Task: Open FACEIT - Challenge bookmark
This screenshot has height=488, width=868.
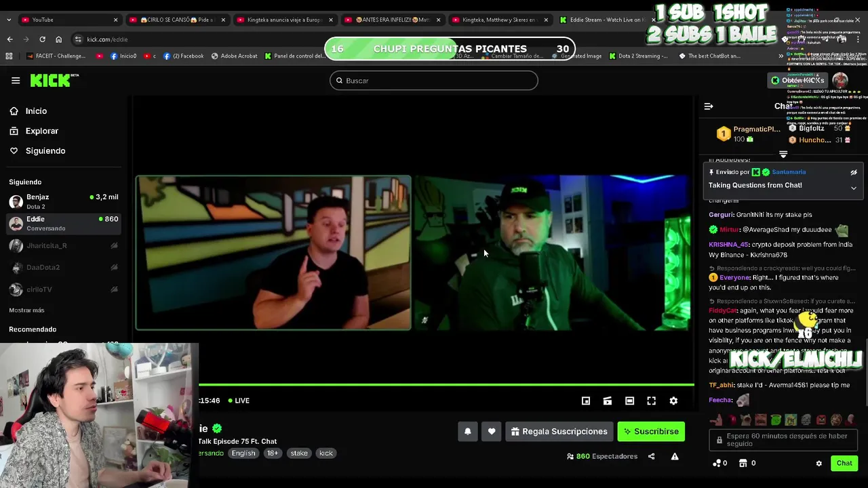Action: click(x=56, y=56)
